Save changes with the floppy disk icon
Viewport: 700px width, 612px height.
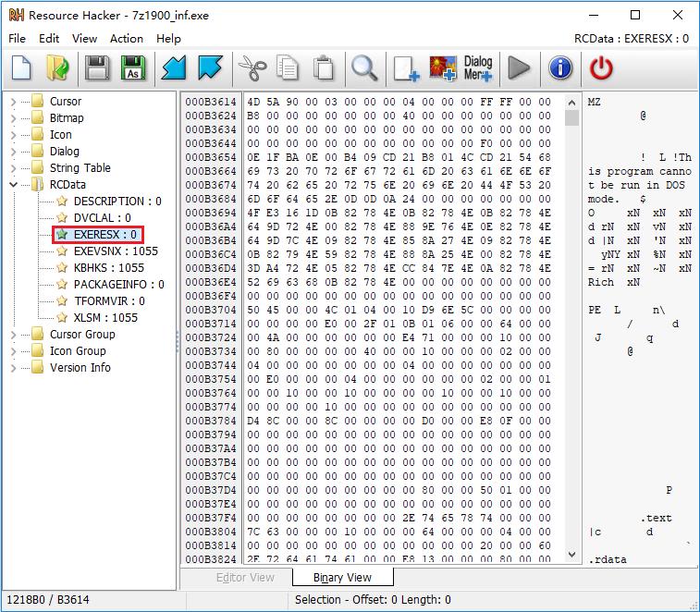click(x=97, y=68)
